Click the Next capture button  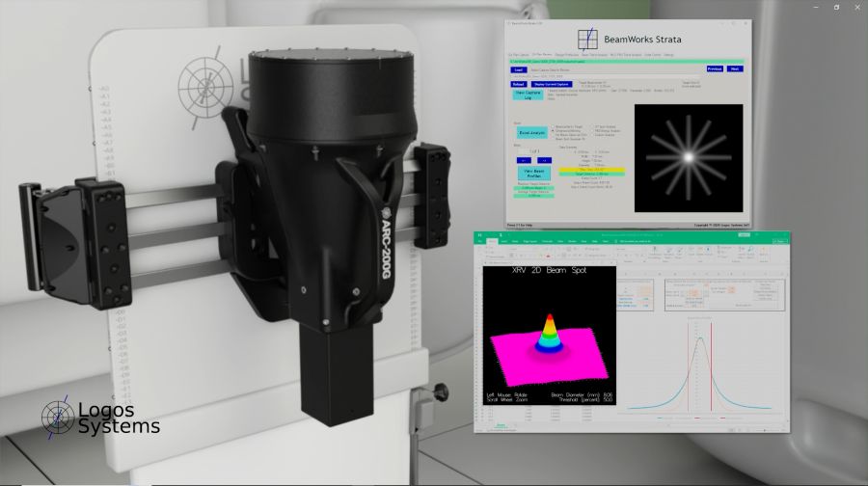pos(735,68)
